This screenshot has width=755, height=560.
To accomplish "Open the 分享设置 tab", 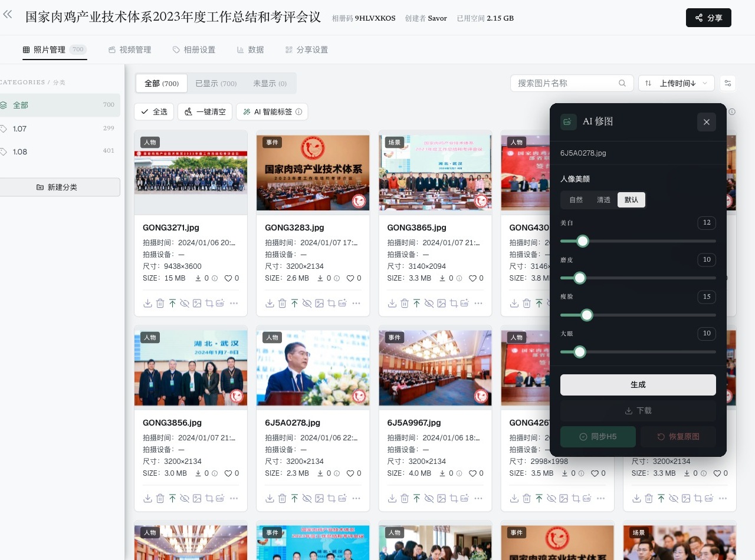I will tap(306, 50).
